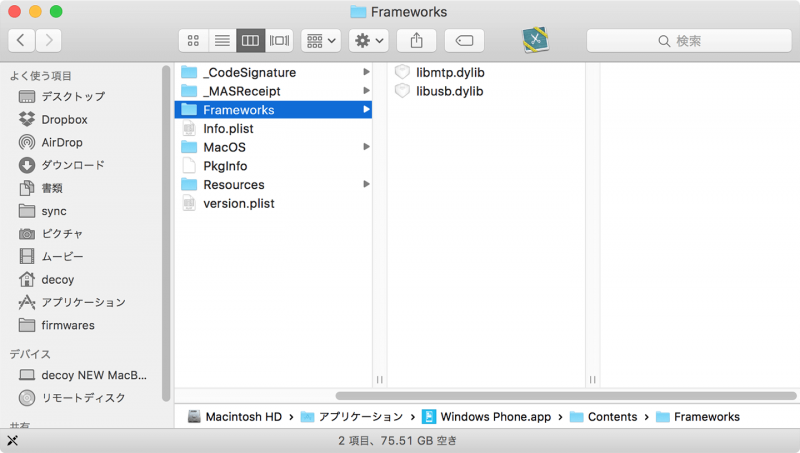800x453 pixels.
Task: Click the horizontal scrollbar thumb
Action: click(x=566, y=396)
